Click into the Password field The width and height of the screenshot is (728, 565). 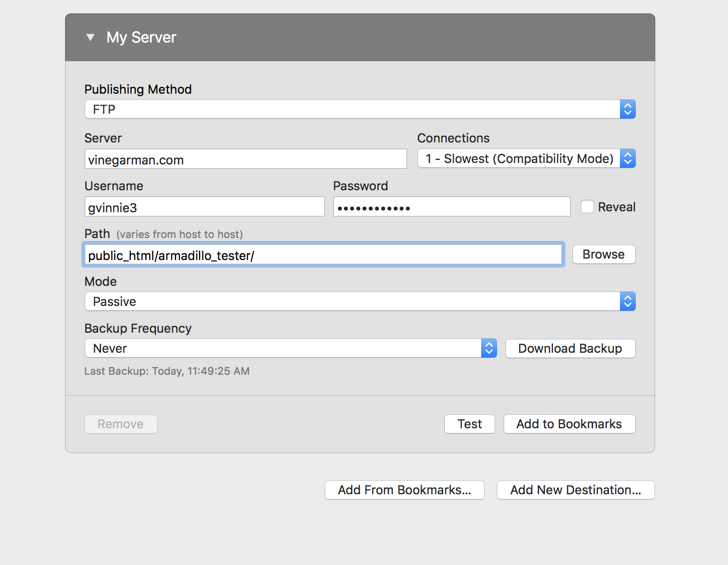pyautogui.click(x=452, y=207)
